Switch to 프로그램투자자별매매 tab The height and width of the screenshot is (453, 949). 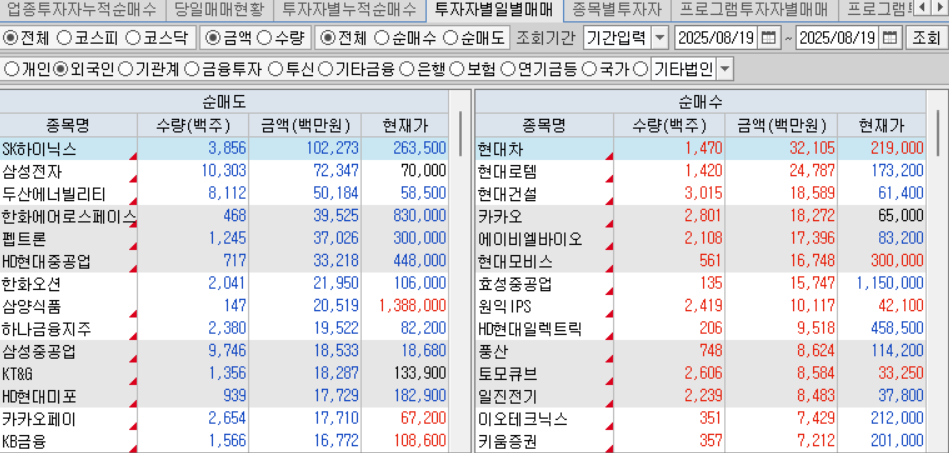[x=754, y=9]
